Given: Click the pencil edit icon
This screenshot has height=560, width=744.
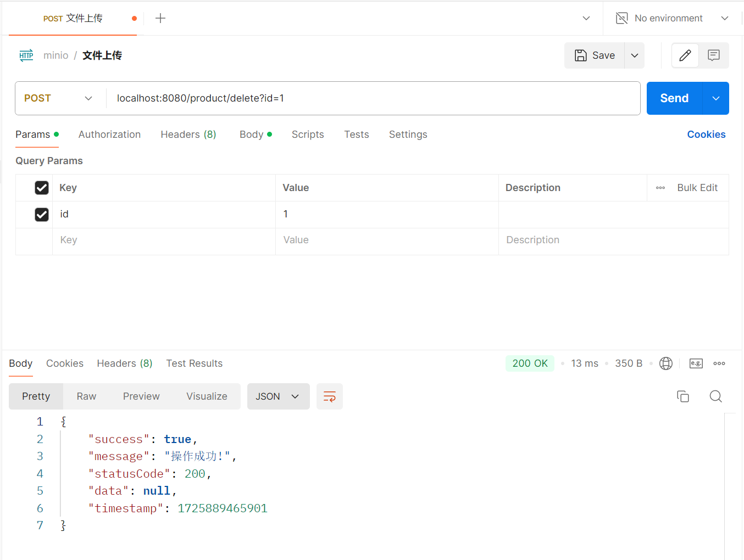Looking at the screenshot, I should tap(685, 55).
